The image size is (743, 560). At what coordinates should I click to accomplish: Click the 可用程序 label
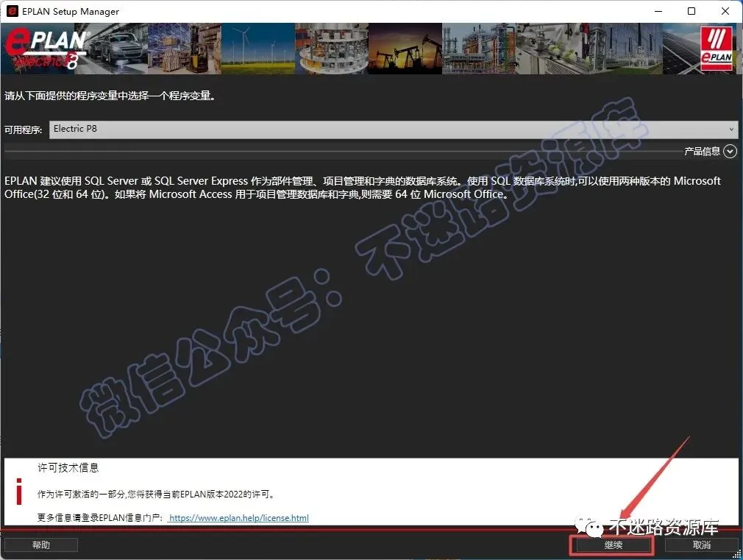tap(24, 130)
